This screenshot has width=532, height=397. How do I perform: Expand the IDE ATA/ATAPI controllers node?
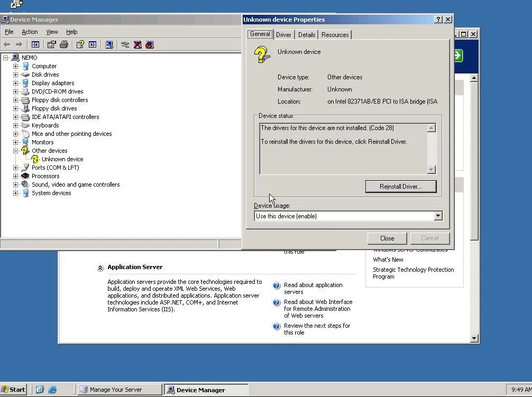click(16, 117)
